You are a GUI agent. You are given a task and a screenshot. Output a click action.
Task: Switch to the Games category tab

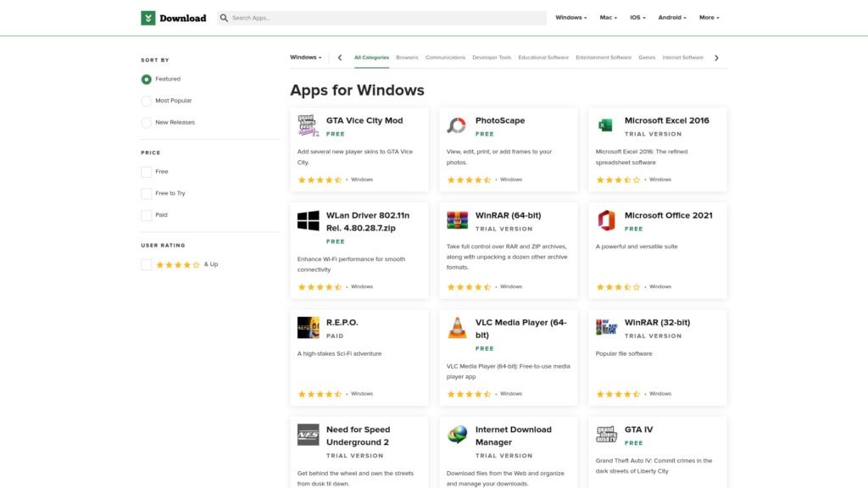(x=647, y=58)
